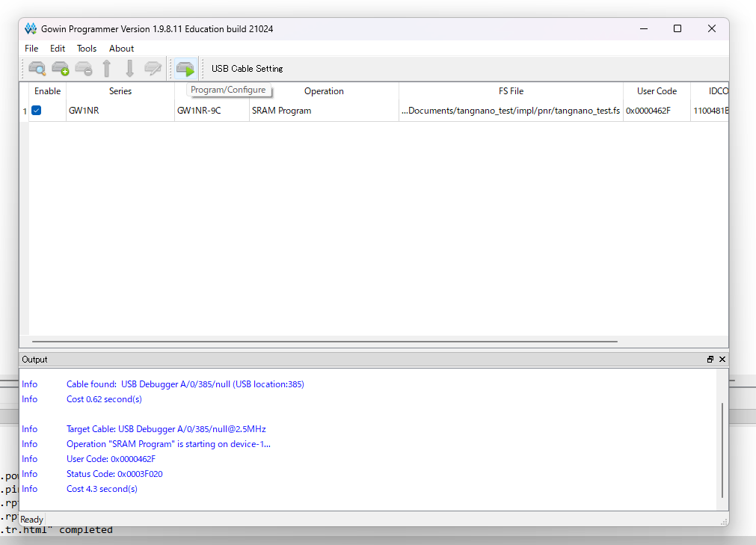This screenshot has height=545, width=756.
Task: Uncheck the Enable checkbox for GW1NR row
Action: coord(36,111)
